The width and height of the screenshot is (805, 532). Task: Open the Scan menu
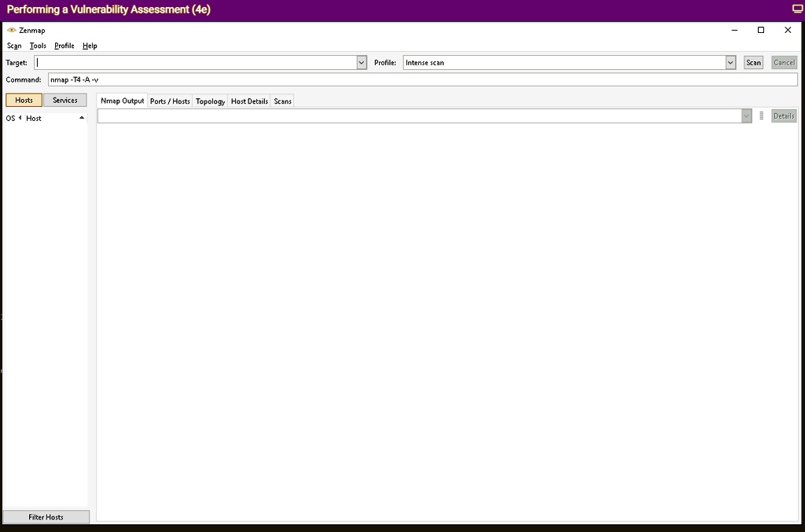[13, 46]
